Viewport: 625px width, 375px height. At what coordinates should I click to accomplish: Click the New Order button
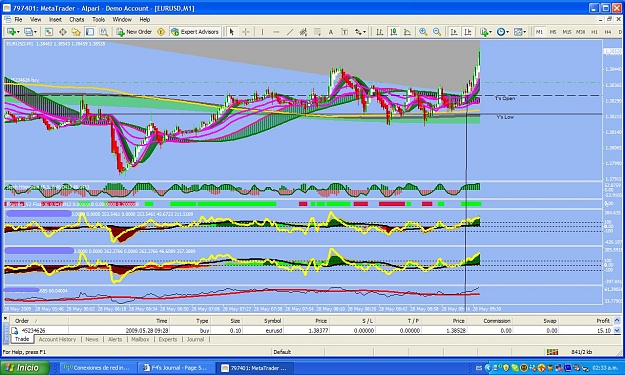134,32
